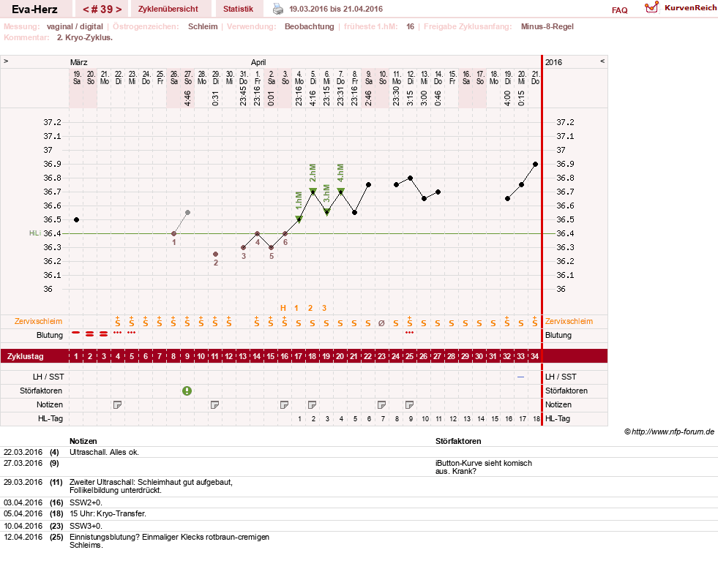Image resolution: width=718 pixels, height=588 pixels.
Task: Open the KurvenReich text link
Action: tap(690, 8)
